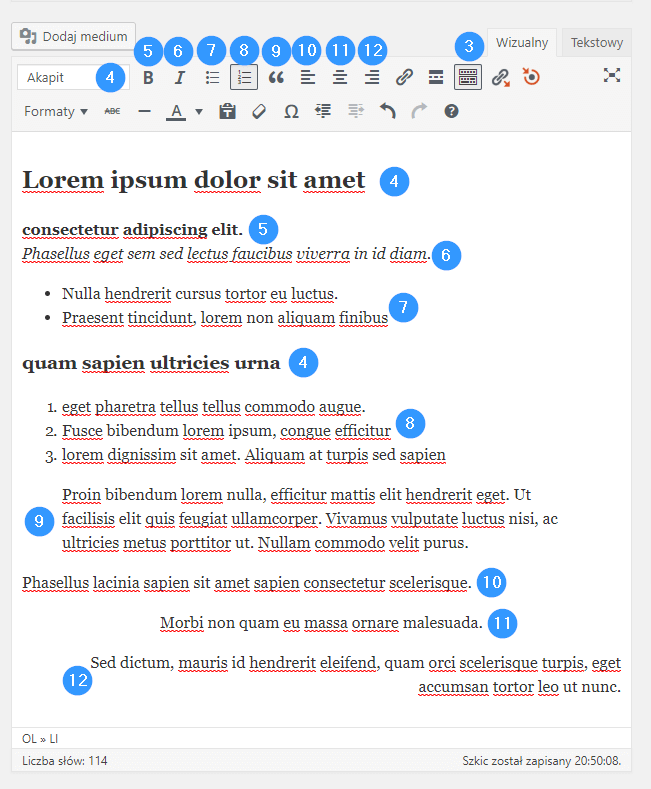Click the Dodaj medium button
This screenshot has width=651, height=789.
click(73, 36)
